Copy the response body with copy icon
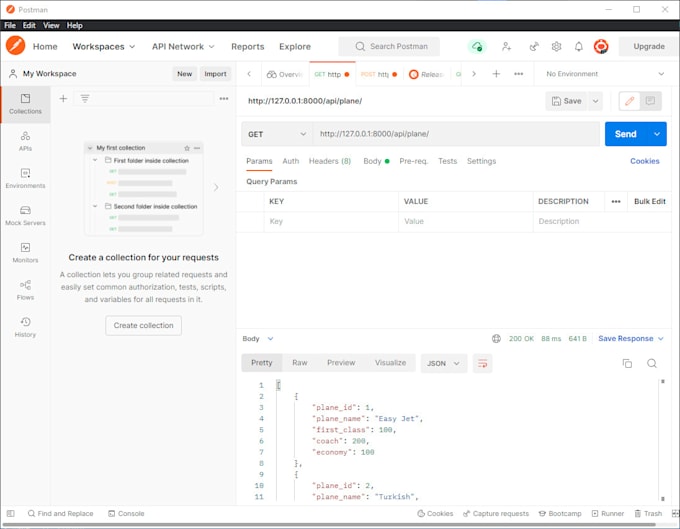Image resolution: width=680 pixels, height=529 pixels. (x=627, y=363)
